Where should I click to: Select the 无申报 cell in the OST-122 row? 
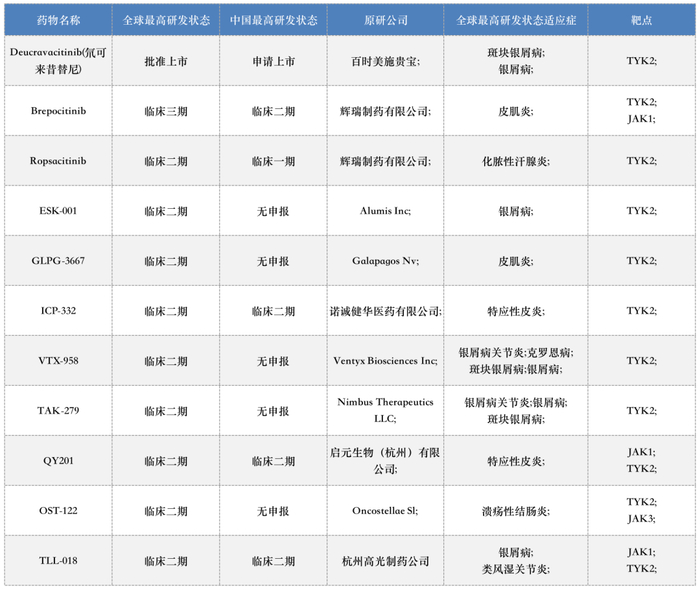coord(273,511)
